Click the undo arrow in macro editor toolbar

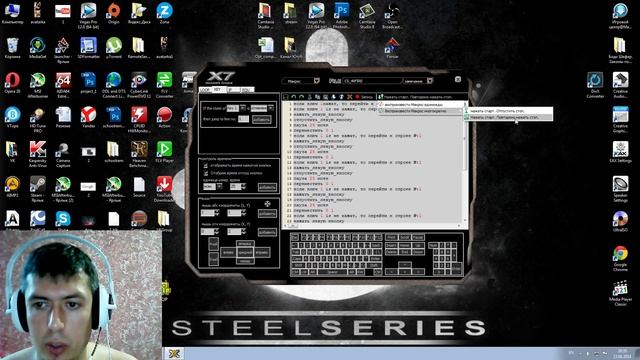(293, 97)
